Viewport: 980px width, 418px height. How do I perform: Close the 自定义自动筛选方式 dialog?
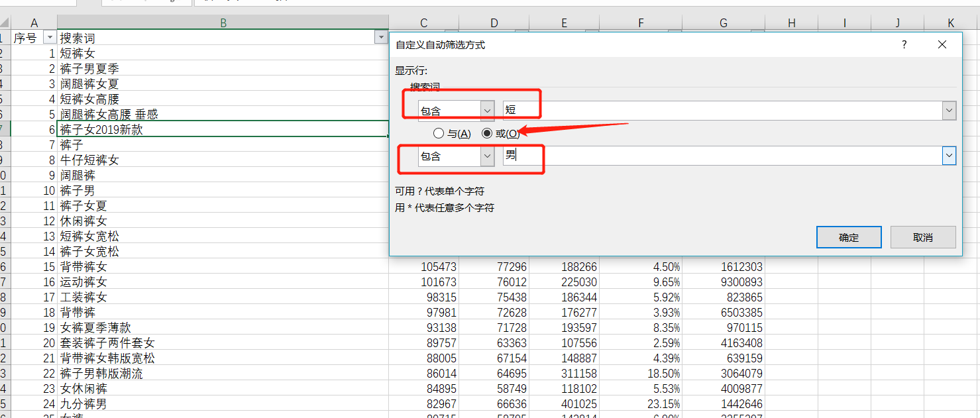tap(942, 45)
